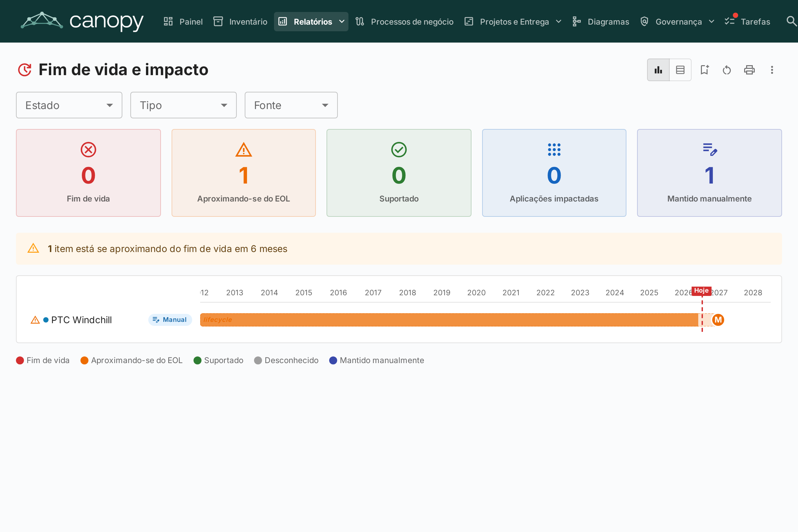Image resolution: width=798 pixels, height=532 pixels.
Task: Toggle the Aproximando-se do EOL legend item
Action: [132, 360]
